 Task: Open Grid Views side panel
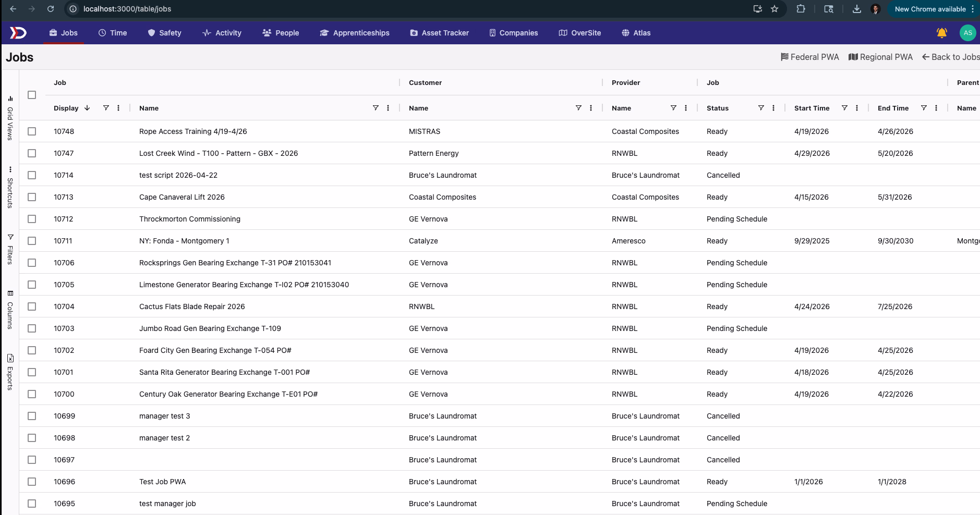click(10, 118)
